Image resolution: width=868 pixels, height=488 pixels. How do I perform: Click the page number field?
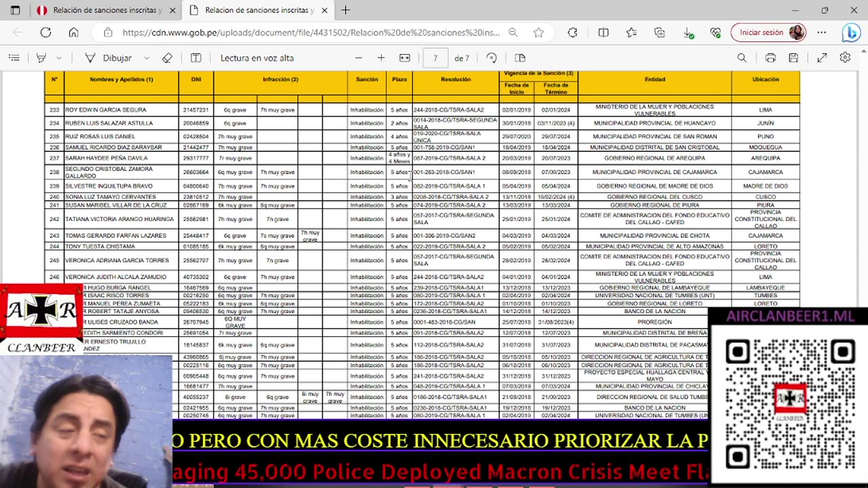[x=435, y=58]
